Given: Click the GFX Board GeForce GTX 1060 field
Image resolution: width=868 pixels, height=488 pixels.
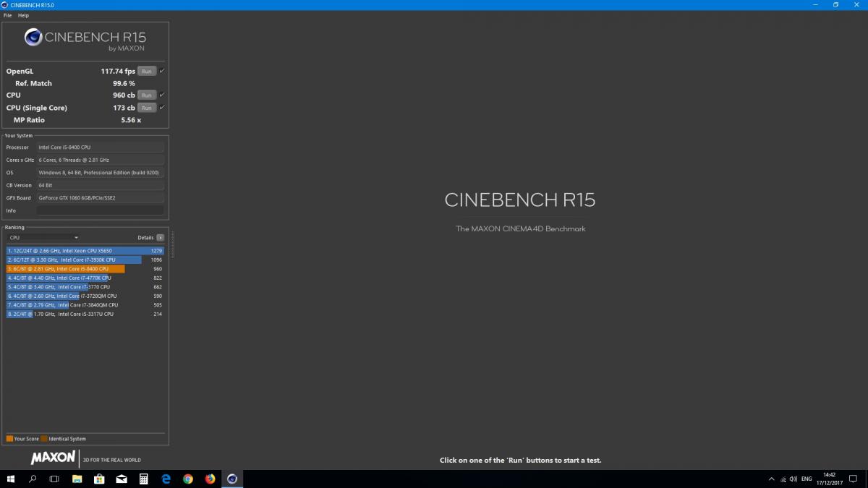Looking at the screenshot, I should coord(100,197).
